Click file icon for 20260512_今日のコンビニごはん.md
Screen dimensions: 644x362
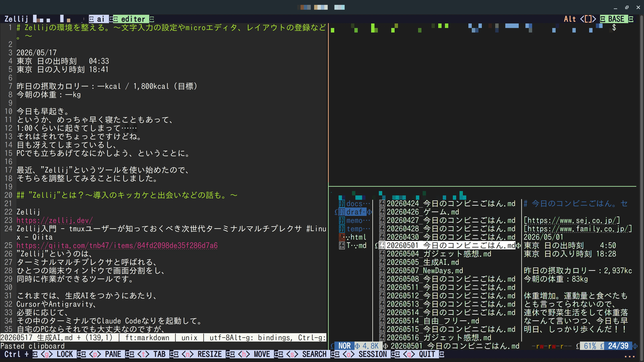coord(382,295)
